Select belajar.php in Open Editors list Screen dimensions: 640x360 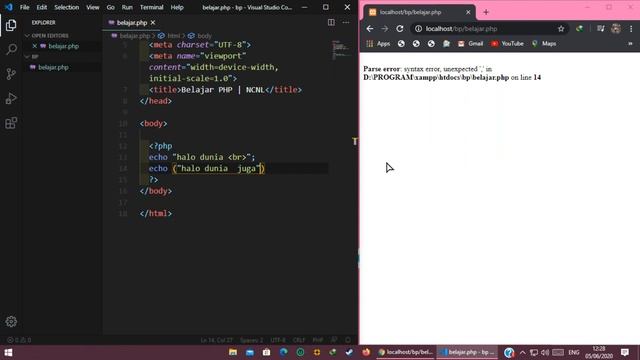click(64, 46)
